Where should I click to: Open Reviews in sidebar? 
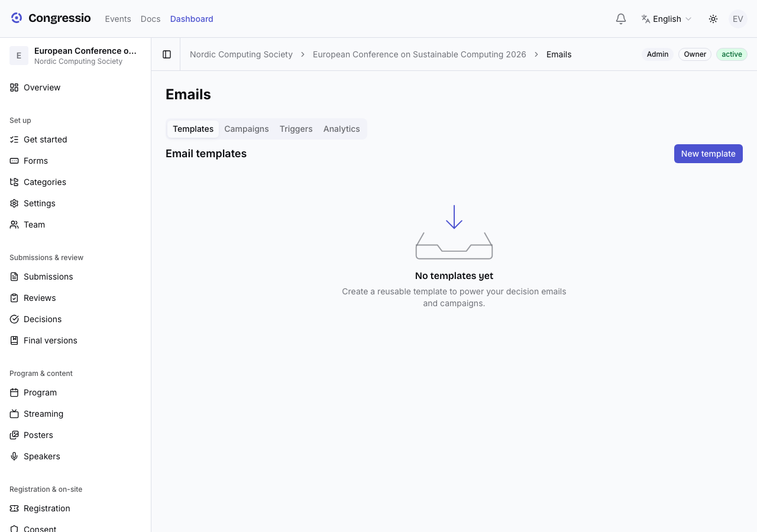pos(76,298)
